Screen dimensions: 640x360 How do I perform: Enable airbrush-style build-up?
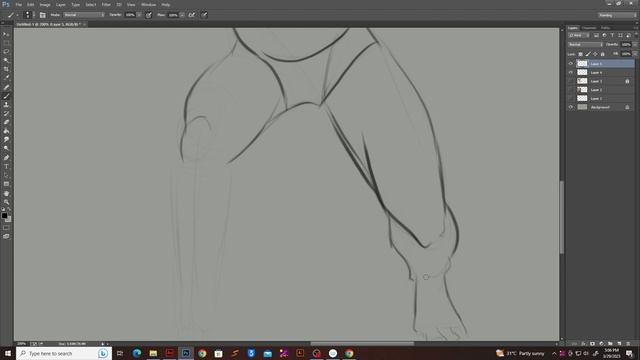191,15
